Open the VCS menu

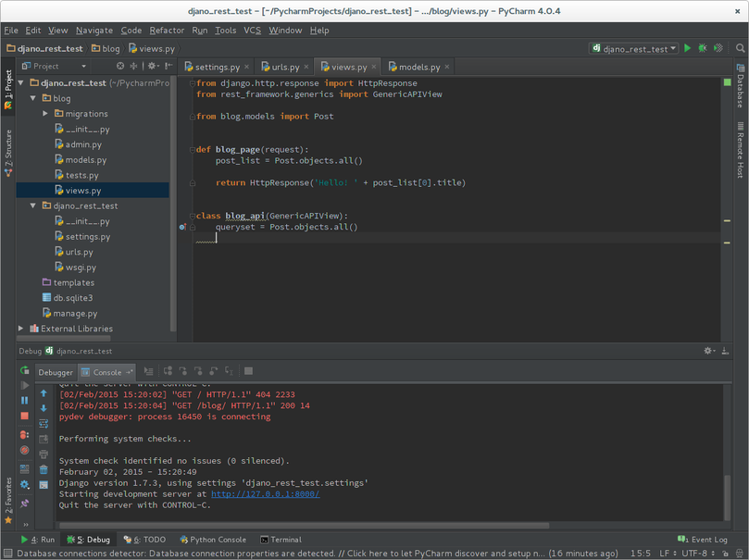[x=252, y=31]
